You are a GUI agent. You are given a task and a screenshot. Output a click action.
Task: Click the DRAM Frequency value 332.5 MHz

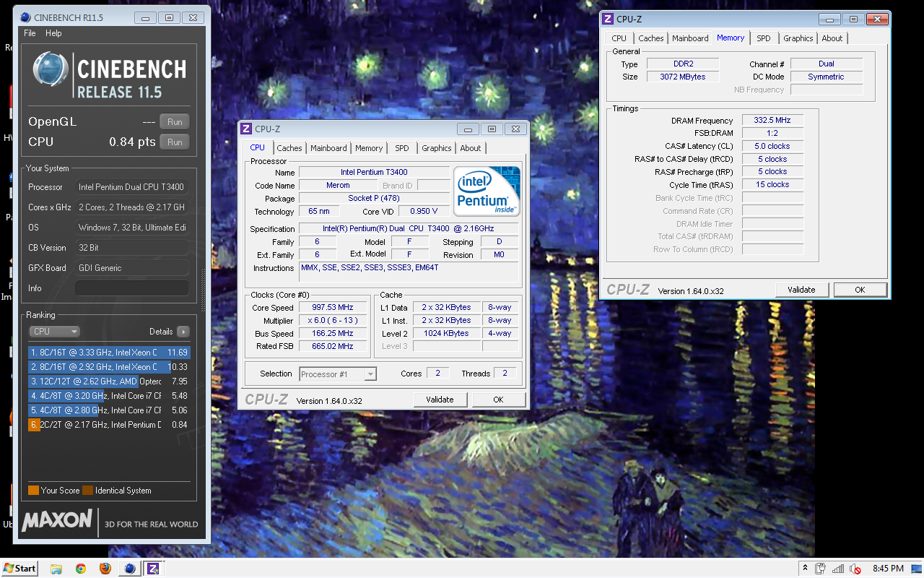[772, 121]
